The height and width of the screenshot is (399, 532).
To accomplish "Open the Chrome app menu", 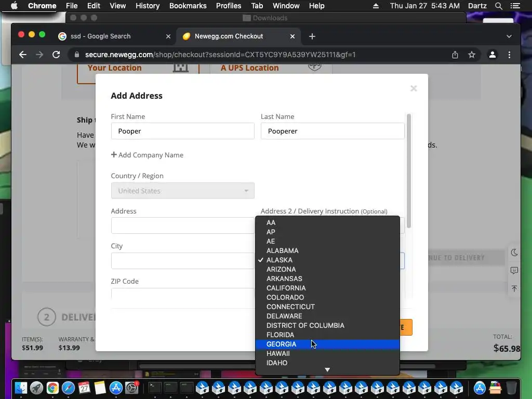I will [42, 6].
